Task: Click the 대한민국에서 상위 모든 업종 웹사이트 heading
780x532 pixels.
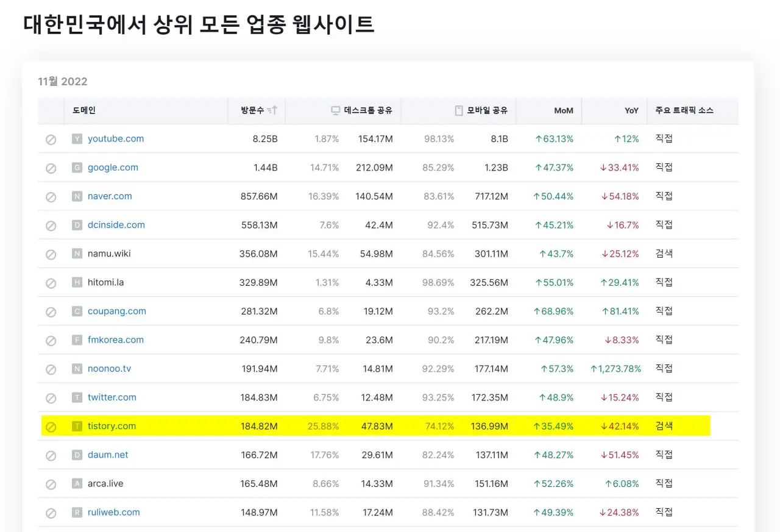Action: pos(199,24)
